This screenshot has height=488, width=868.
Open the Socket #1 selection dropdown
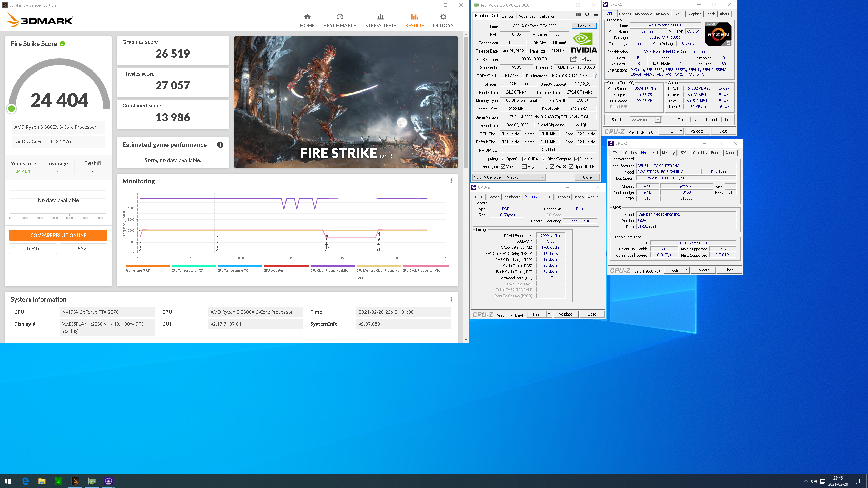tap(645, 120)
